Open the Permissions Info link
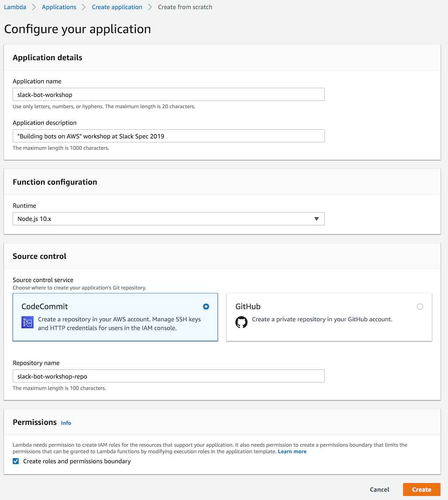The width and height of the screenshot is (448, 500). [x=66, y=423]
